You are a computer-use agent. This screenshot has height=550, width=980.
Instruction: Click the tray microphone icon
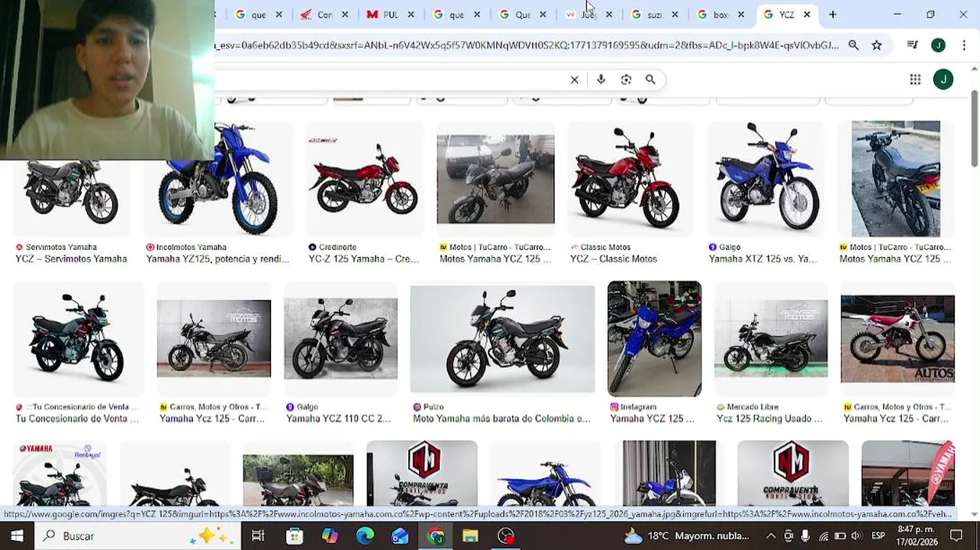tap(806, 535)
